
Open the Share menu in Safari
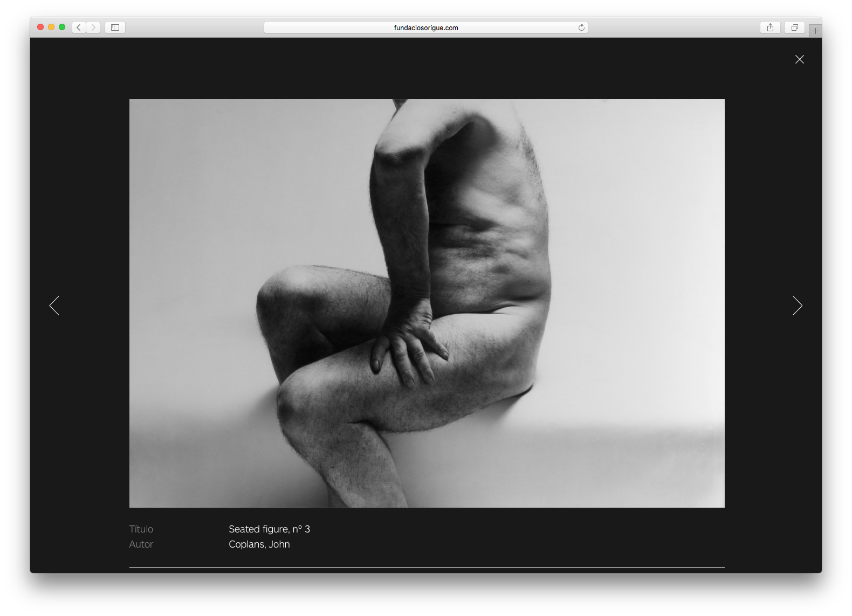pyautogui.click(x=770, y=27)
